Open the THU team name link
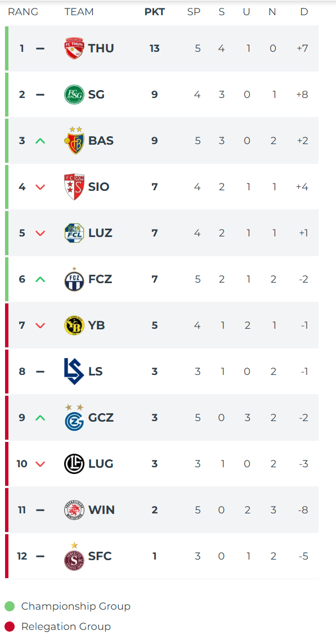This screenshot has height=644, width=336. point(101,48)
